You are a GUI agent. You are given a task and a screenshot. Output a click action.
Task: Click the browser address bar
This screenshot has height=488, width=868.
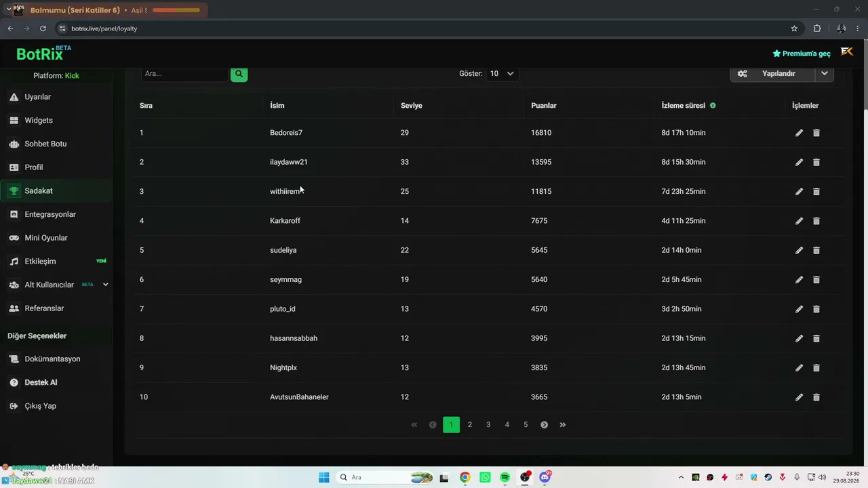tap(420, 28)
